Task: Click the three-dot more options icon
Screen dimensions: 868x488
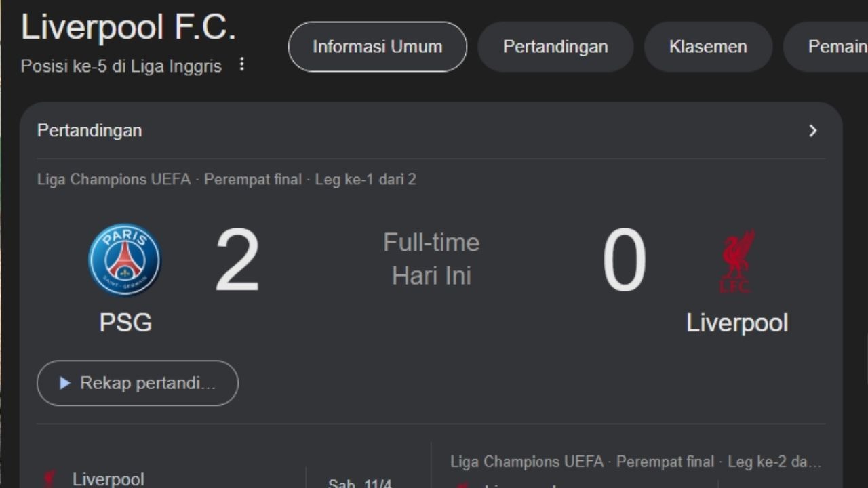Action: 242,65
